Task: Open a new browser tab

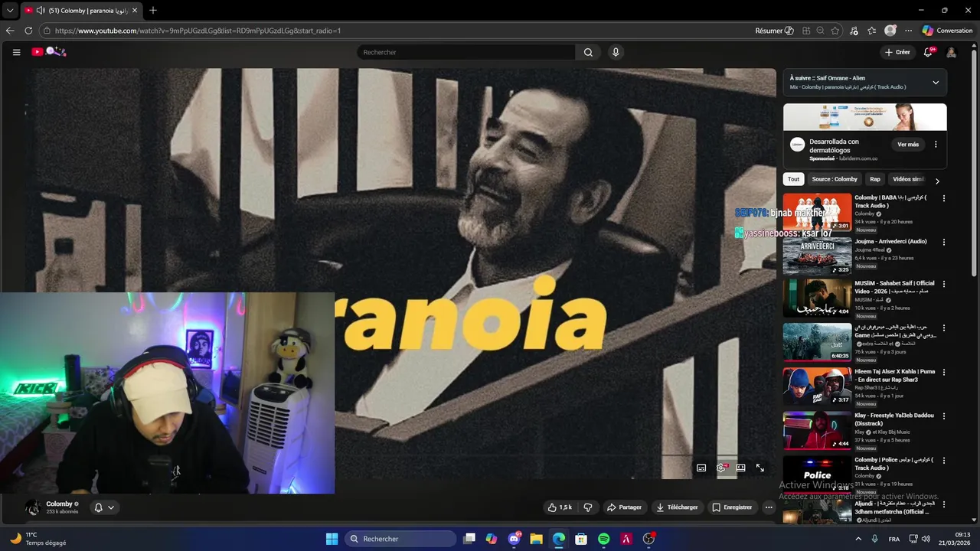Action: click(x=153, y=11)
